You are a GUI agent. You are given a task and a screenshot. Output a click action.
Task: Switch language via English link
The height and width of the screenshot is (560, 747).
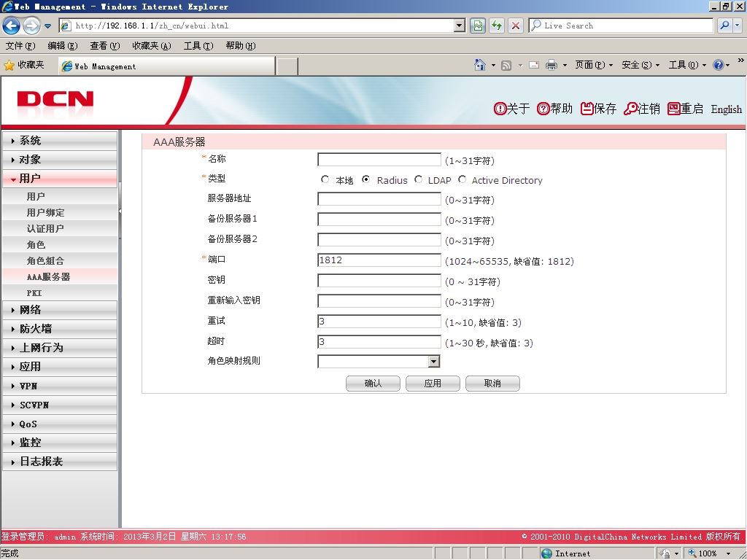(726, 109)
